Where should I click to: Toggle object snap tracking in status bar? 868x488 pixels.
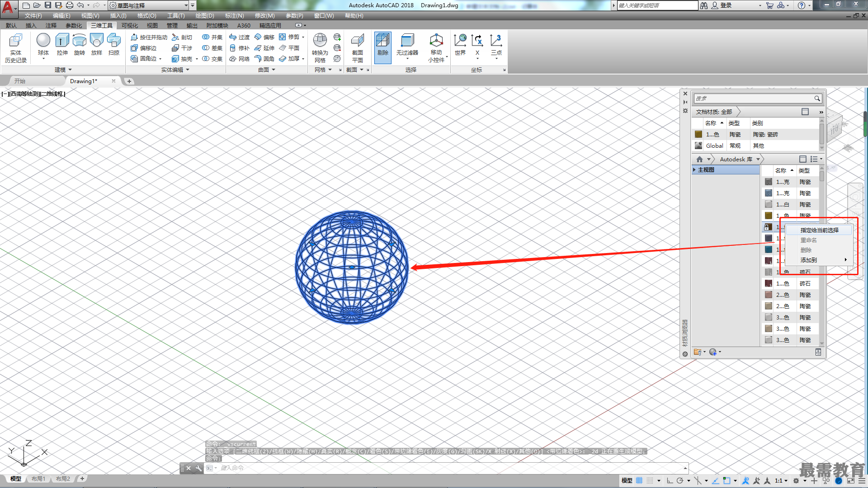click(x=716, y=480)
